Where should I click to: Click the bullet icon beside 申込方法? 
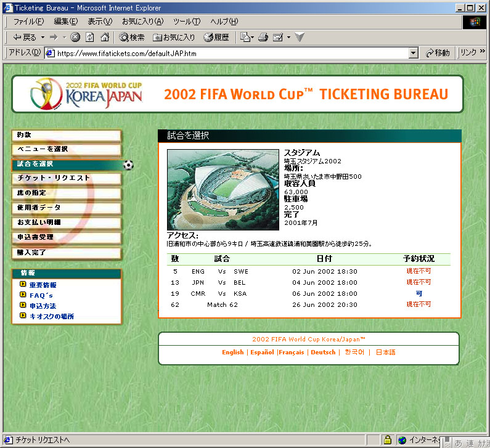coord(23,304)
